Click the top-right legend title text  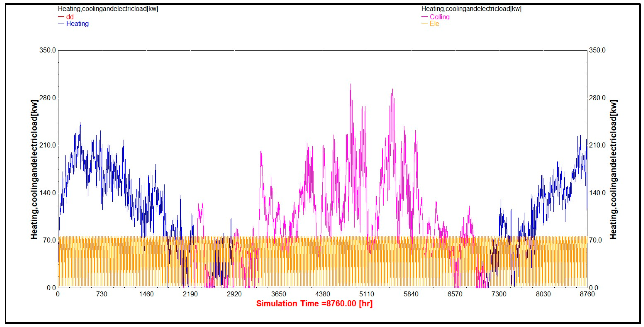(471, 9)
